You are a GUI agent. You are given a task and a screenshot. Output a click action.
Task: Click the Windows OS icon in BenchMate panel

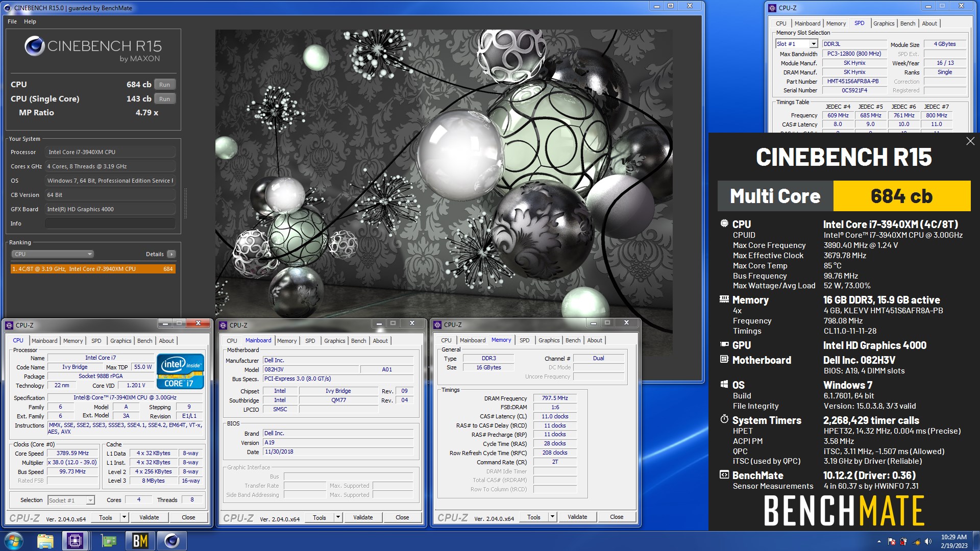[724, 384]
